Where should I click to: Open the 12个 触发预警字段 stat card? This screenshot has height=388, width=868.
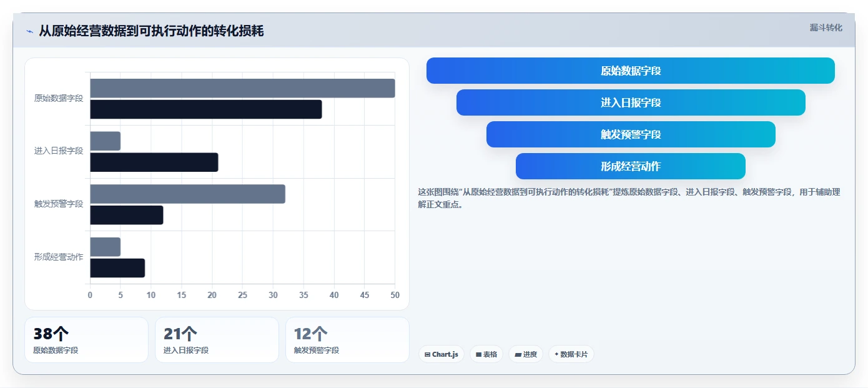(347, 340)
